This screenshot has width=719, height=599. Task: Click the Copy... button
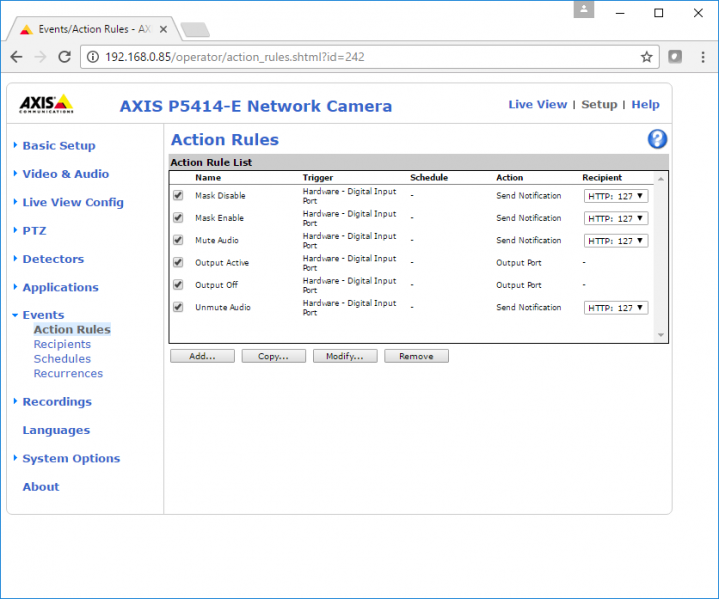coord(274,356)
